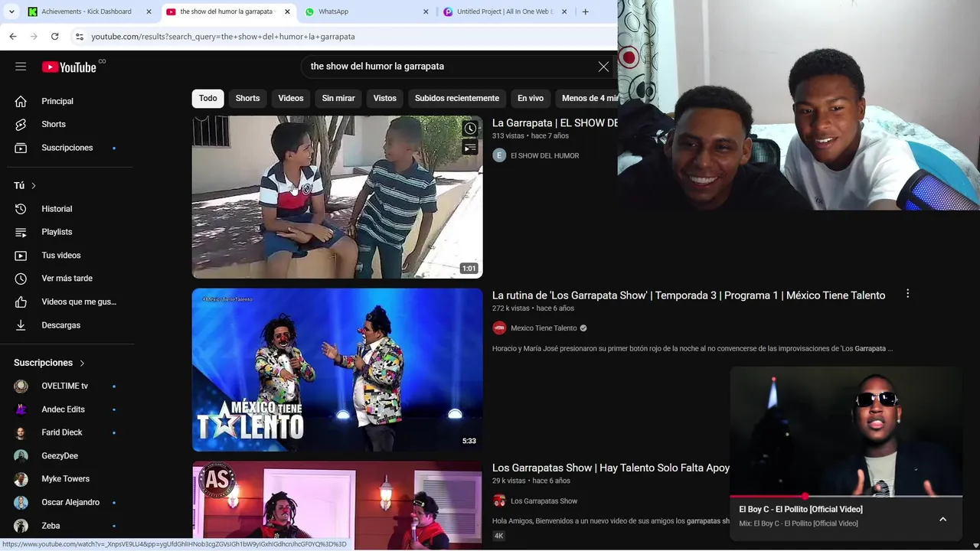Select the En vivo filter chip
The height and width of the screenshot is (551, 980).
(x=531, y=98)
